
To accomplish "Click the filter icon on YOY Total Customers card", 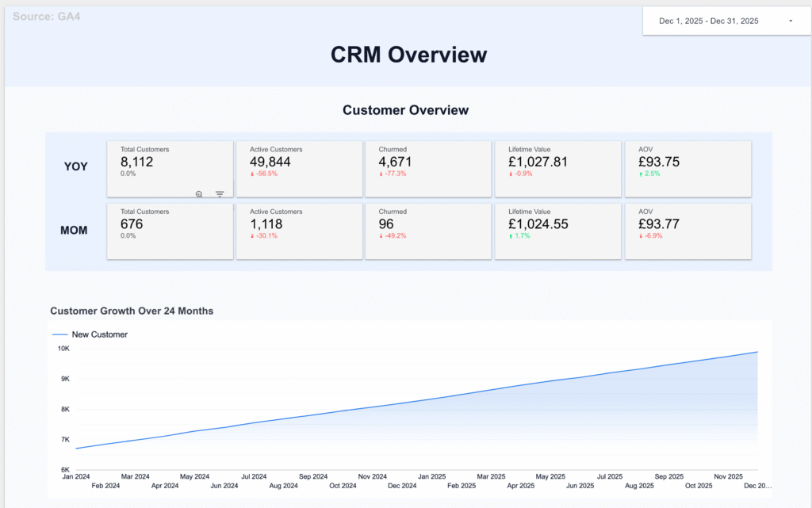I will click(220, 194).
